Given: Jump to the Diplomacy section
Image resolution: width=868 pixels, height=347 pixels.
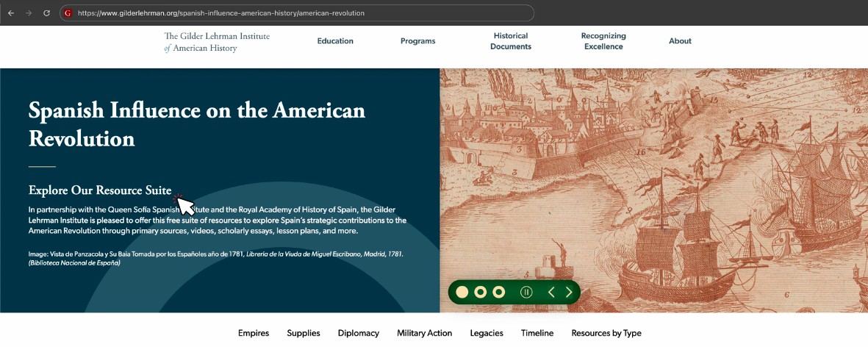Looking at the screenshot, I should (359, 333).
